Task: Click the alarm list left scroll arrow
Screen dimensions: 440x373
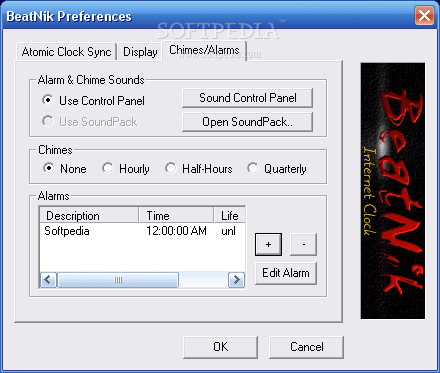Action: (x=48, y=280)
